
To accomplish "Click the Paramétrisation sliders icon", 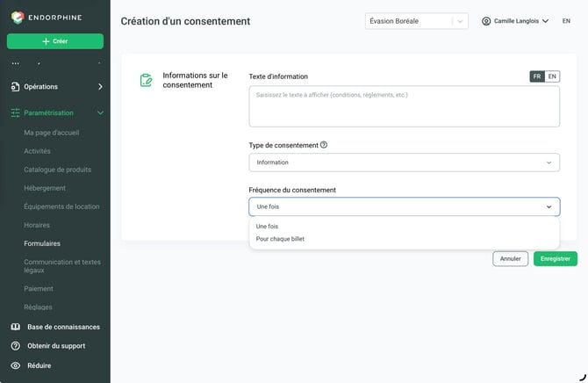I will (x=15, y=112).
